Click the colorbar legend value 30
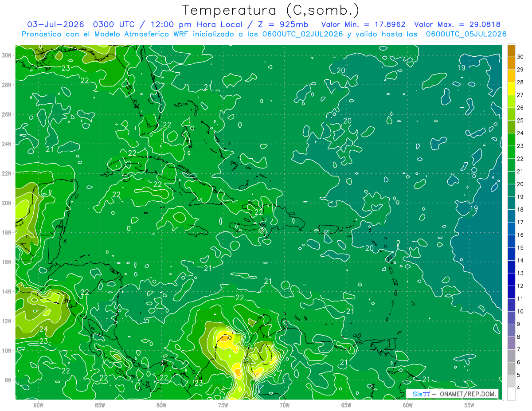532x411 pixels. 520,57
